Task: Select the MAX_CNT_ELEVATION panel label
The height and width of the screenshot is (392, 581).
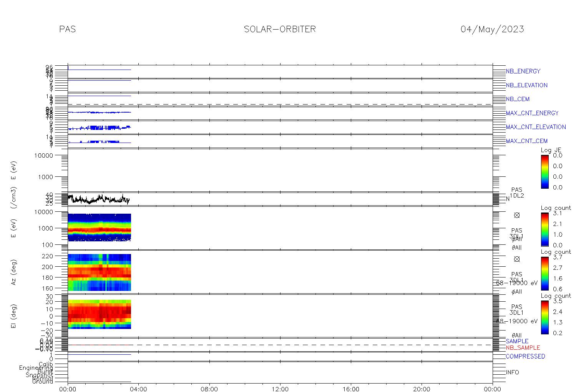Action: [536, 127]
